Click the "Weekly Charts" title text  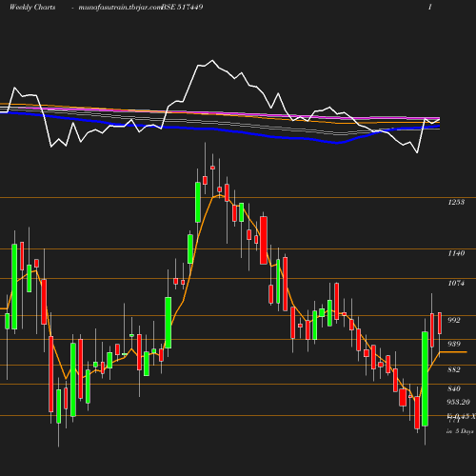(32, 8)
